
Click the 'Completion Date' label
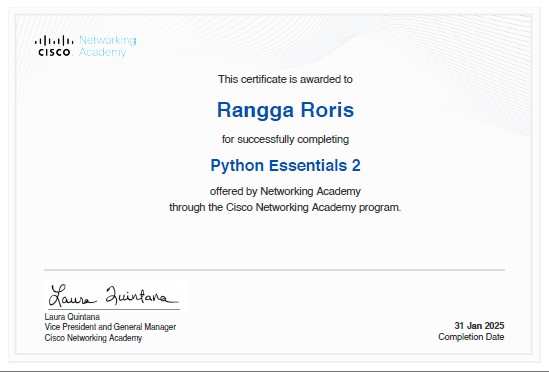pyautogui.click(x=471, y=337)
